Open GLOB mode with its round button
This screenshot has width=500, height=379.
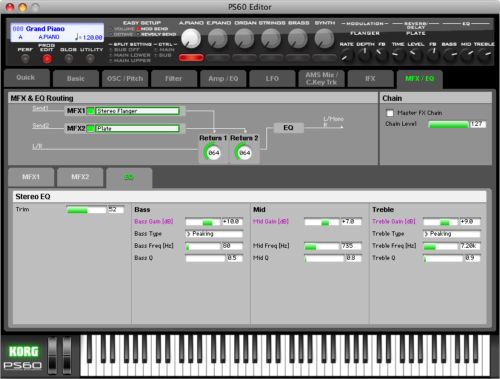[x=69, y=59]
